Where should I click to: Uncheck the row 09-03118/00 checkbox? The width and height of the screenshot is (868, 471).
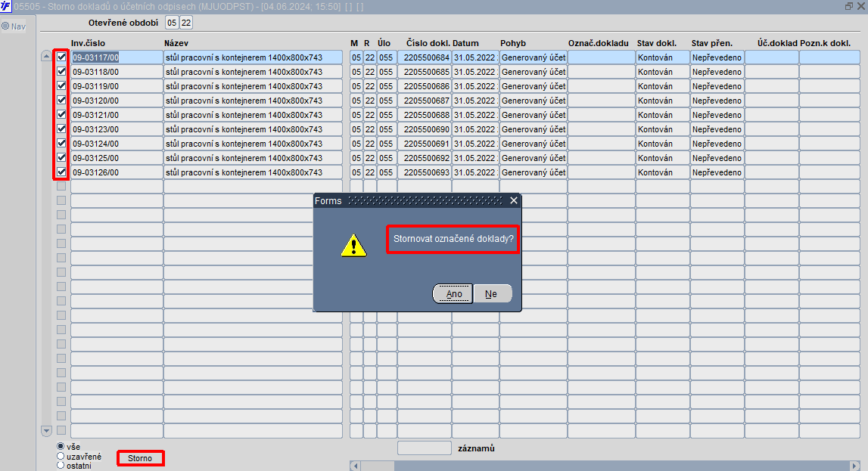(x=61, y=71)
